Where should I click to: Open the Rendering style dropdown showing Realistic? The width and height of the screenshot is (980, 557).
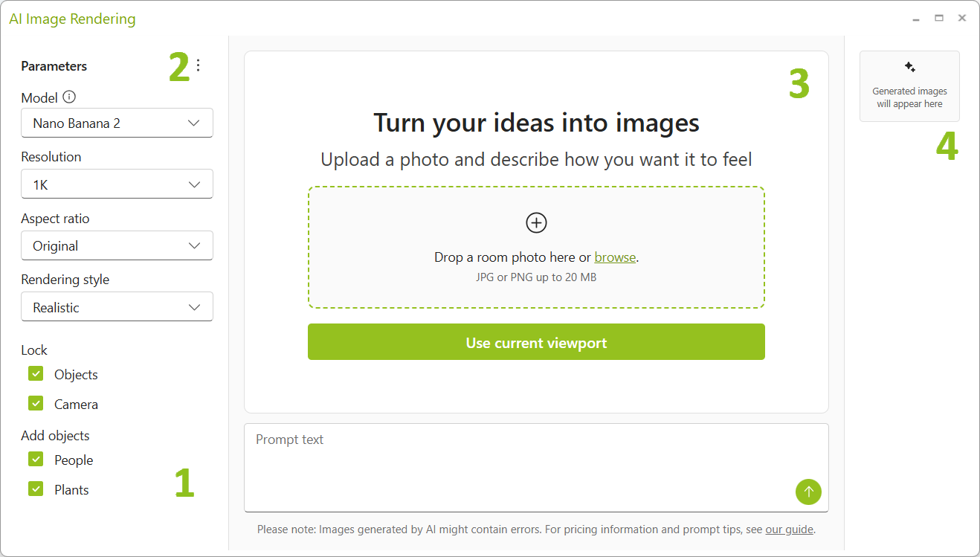[117, 307]
